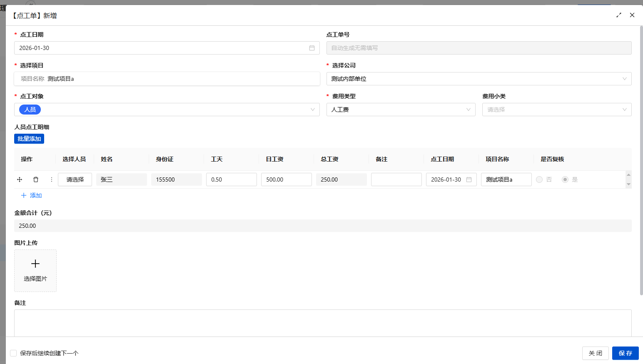Click calendar icon in row date cell

469,180
